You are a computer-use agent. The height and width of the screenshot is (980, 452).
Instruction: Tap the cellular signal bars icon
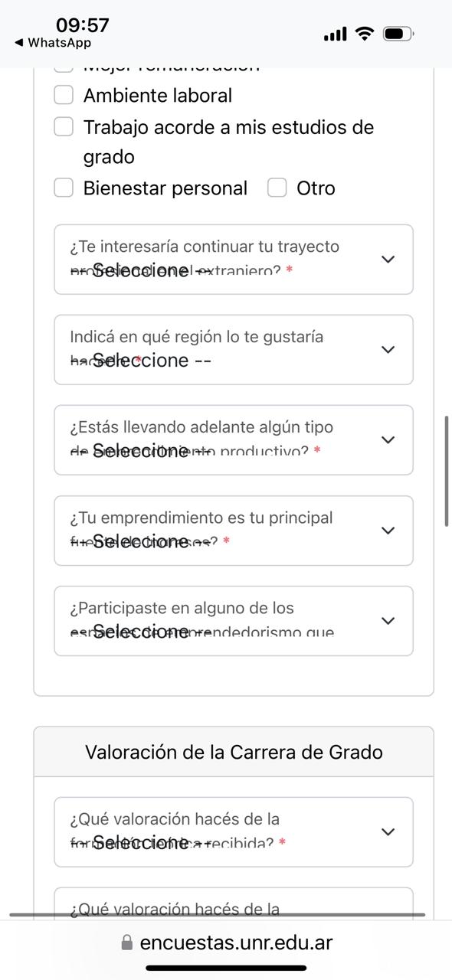click(335, 34)
